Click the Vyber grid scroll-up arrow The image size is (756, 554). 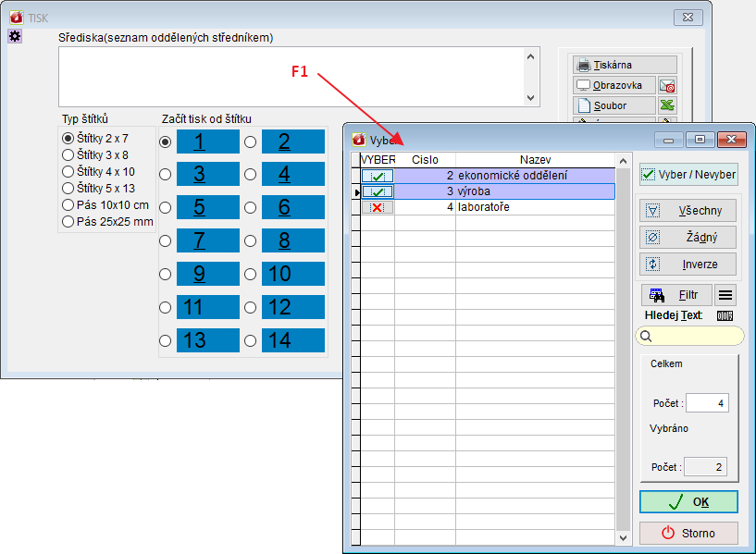(623, 161)
